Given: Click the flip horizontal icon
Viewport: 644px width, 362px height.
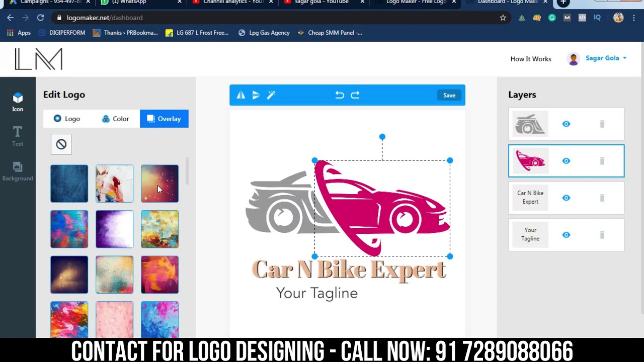Looking at the screenshot, I should coord(241,95).
